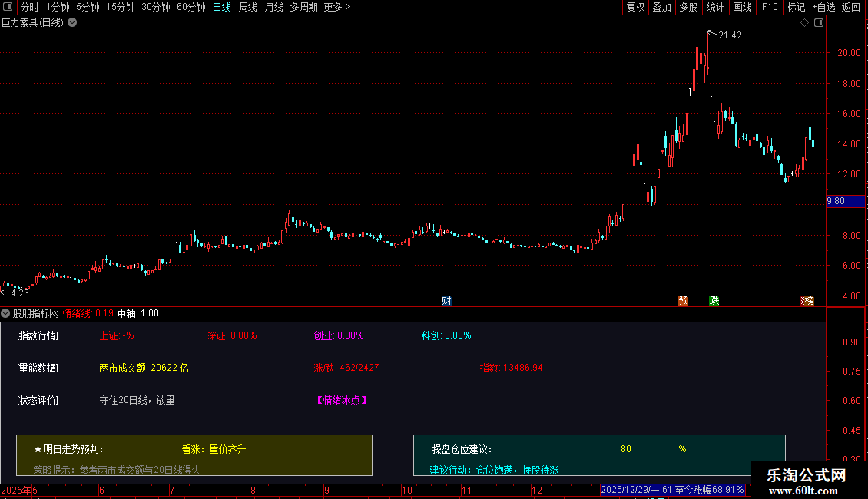
Task: Click 返回 to go back
Action: click(x=851, y=7)
